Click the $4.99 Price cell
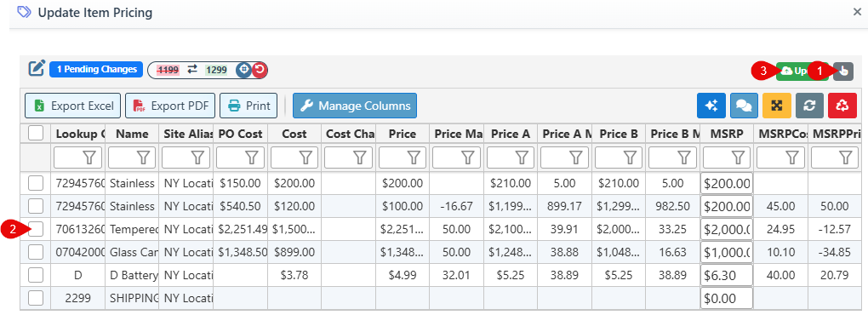Image resolution: width=868 pixels, height=315 pixels. point(403,275)
